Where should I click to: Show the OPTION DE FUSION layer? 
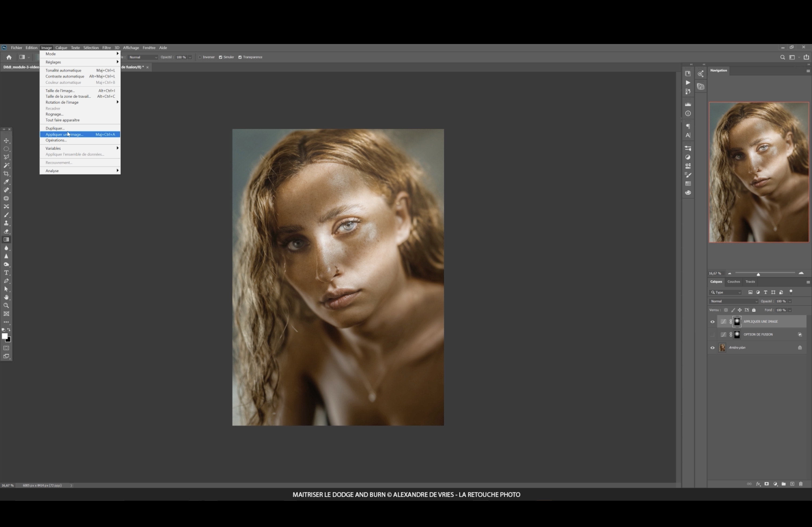[x=712, y=335]
